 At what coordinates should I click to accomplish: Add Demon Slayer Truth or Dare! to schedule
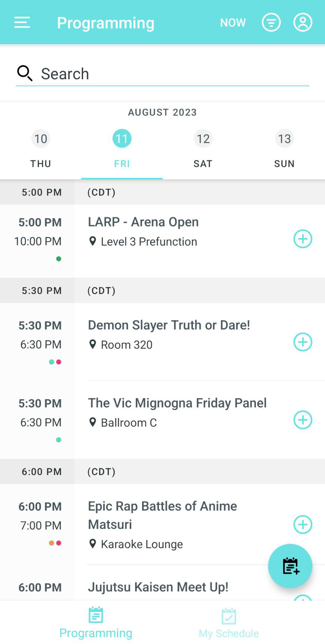303,342
